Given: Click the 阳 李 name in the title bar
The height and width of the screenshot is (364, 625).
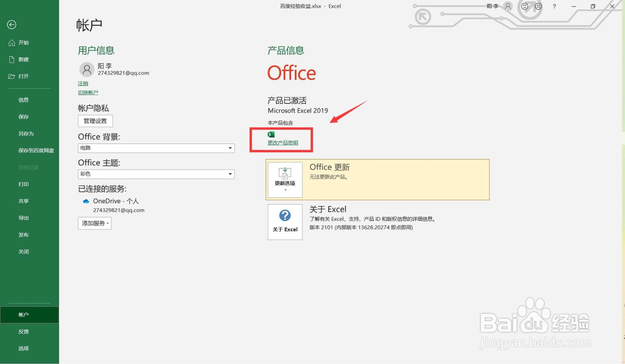Looking at the screenshot, I should coord(493,6).
